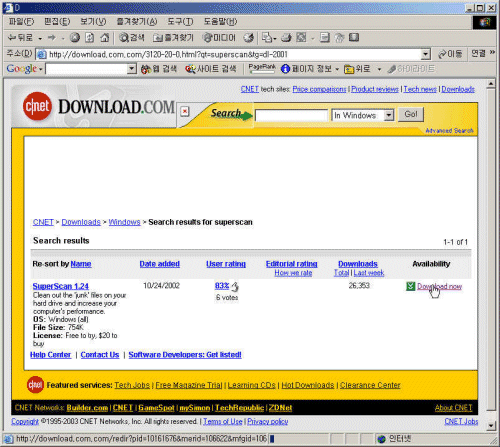Click the Highlight (하이라이트) marker button
This screenshot has width=500, height=447.
pos(411,69)
